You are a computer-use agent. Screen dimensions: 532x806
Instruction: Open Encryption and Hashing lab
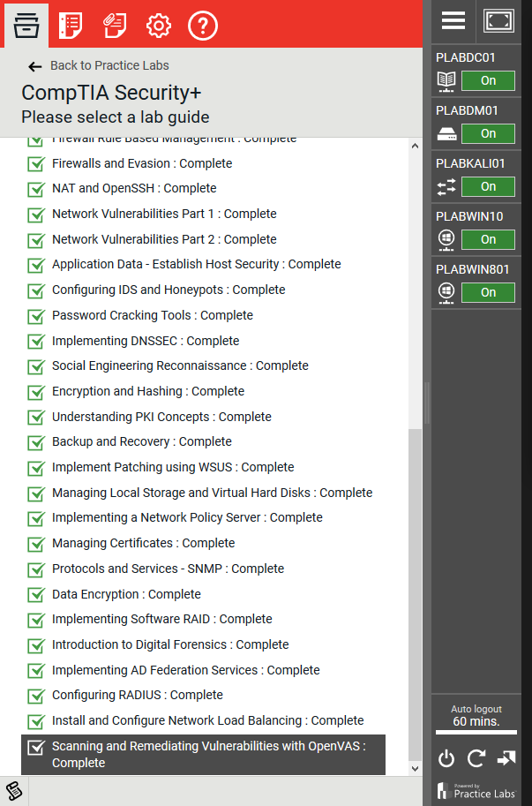(x=148, y=391)
